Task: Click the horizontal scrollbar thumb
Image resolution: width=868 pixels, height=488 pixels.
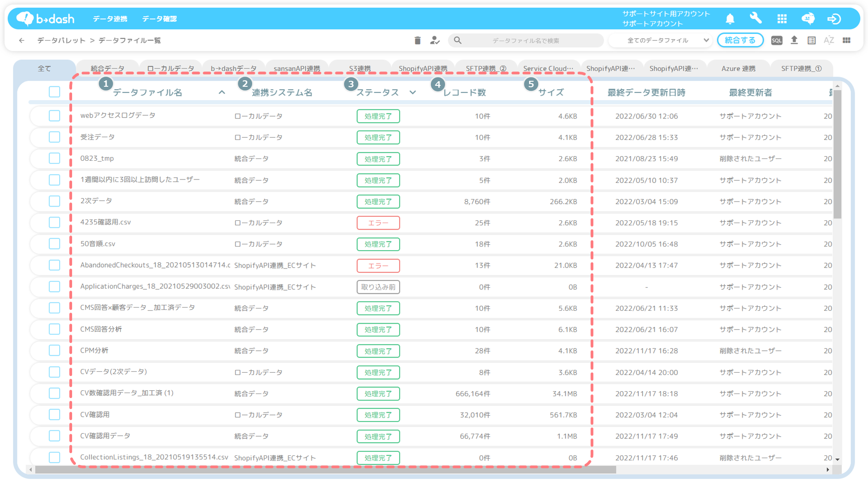Action: [325, 470]
